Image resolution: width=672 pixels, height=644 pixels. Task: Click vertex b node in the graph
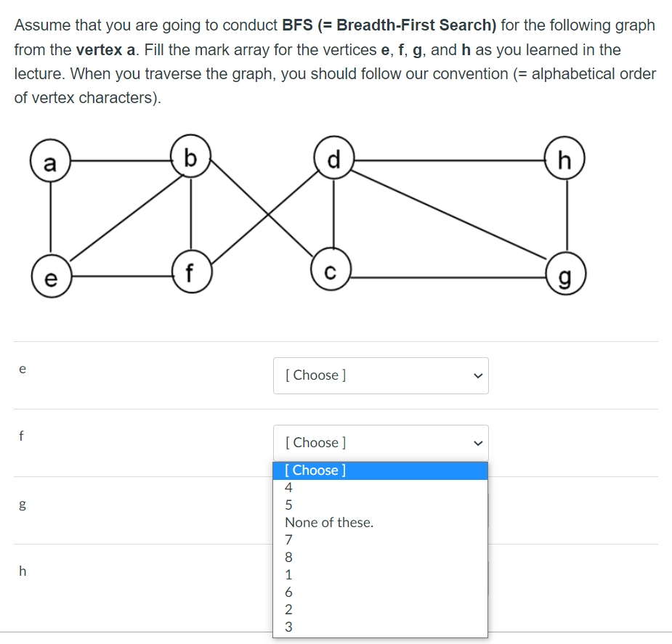click(190, 156)
